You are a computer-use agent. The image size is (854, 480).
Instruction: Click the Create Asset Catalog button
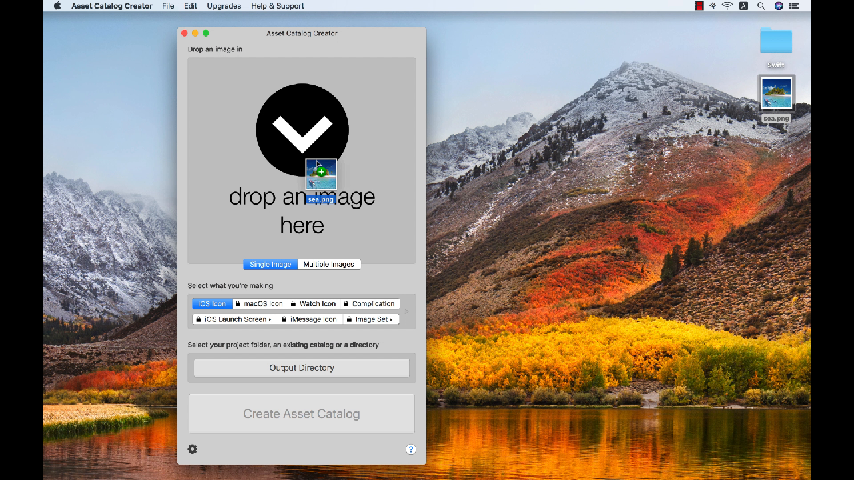(302, 414)
